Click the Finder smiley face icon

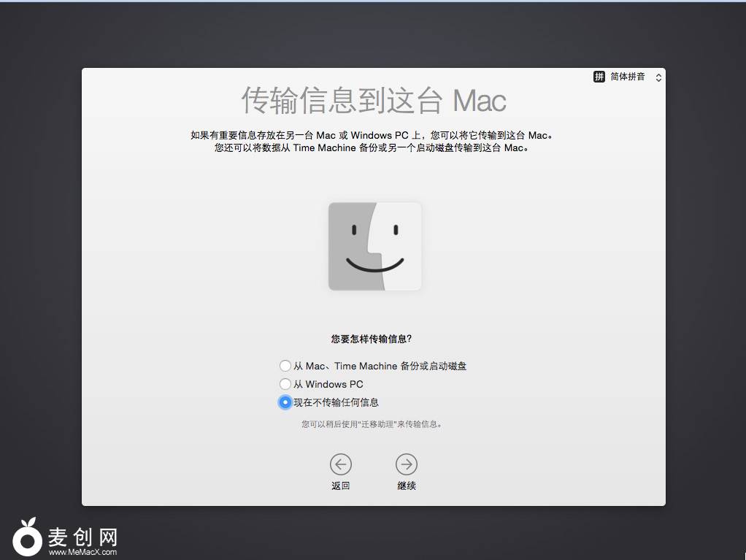(x=374, y=247)
